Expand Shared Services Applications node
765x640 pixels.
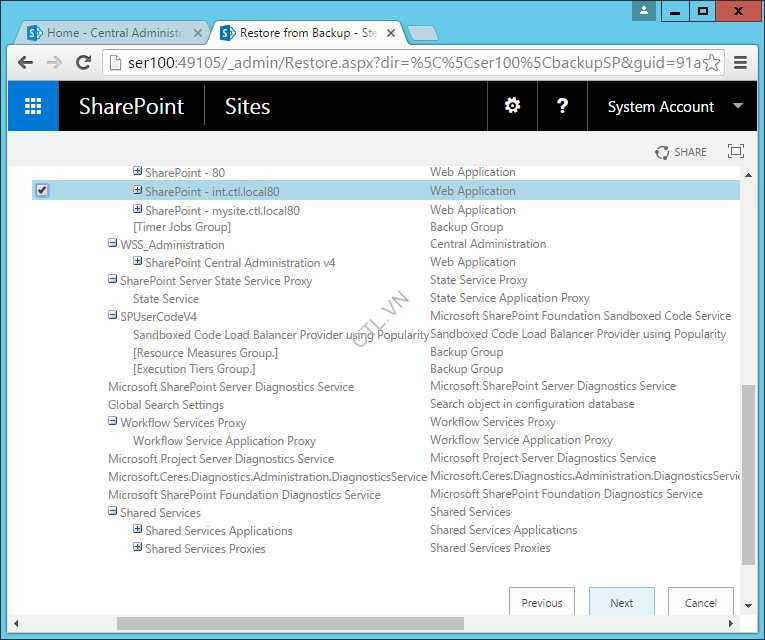(138, 530)
